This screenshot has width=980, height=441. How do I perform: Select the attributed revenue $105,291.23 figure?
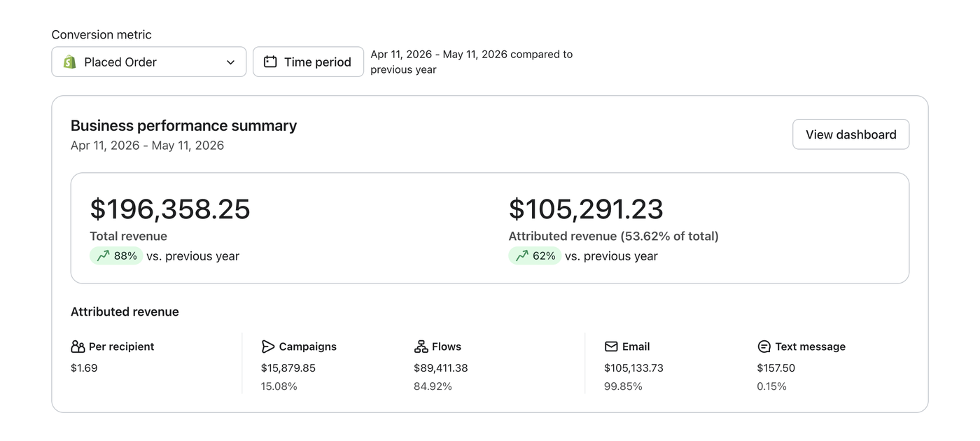[586, 209]
